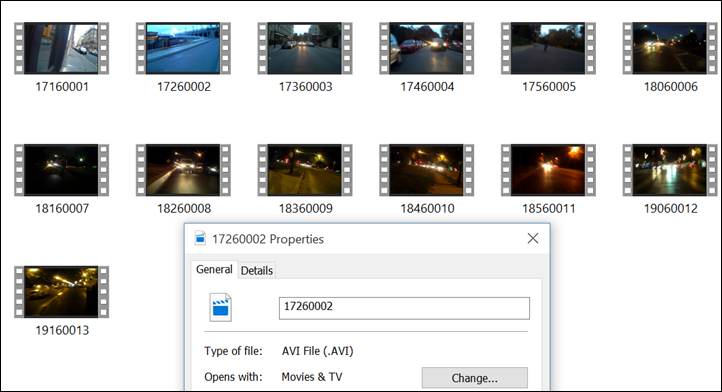This screenshot has height=392, width=722.
Task: Open the General tab in Properties
Action: pos(214,269)
